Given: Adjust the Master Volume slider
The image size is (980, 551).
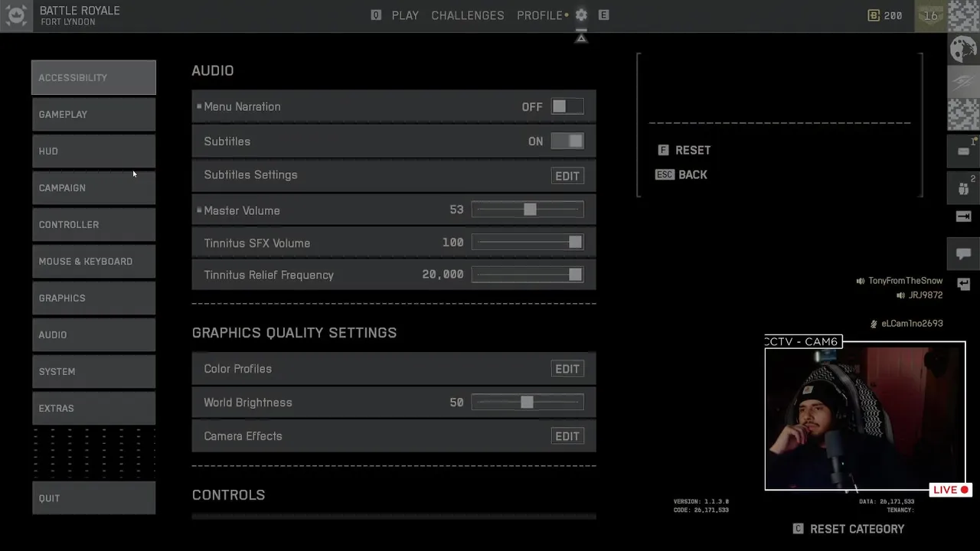Looking at the screenshot, I should pos(530,210).
